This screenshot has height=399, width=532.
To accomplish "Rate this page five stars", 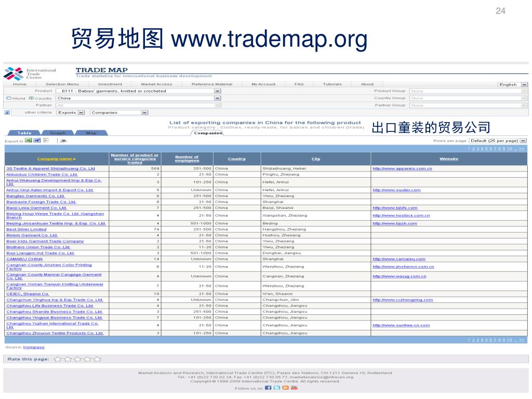I will tap(97, 359).
